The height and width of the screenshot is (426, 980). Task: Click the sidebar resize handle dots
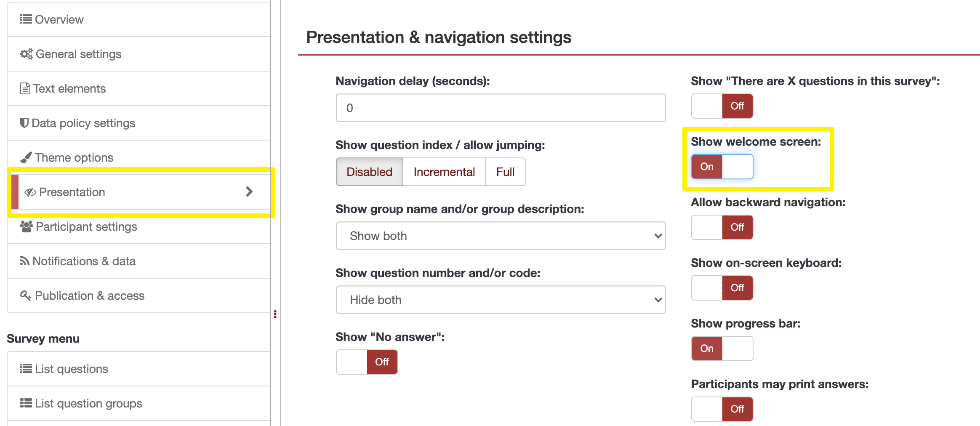click(x=275, y=314)
